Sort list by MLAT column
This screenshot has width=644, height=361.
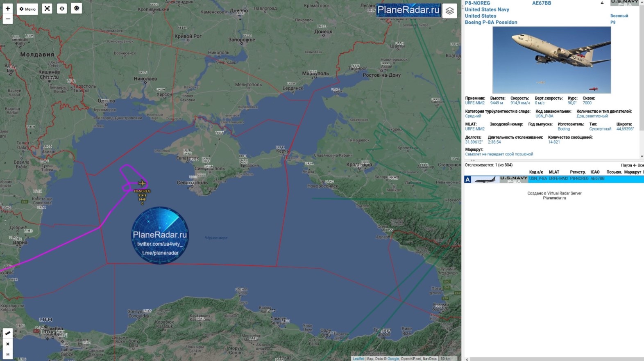click(x=554, y=172)
